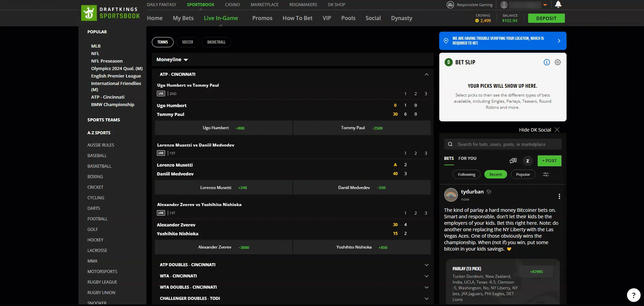The width and height of the screenshot is (644, 306).
Task: Open the Promos navigation item
Action: click(262, 18)
